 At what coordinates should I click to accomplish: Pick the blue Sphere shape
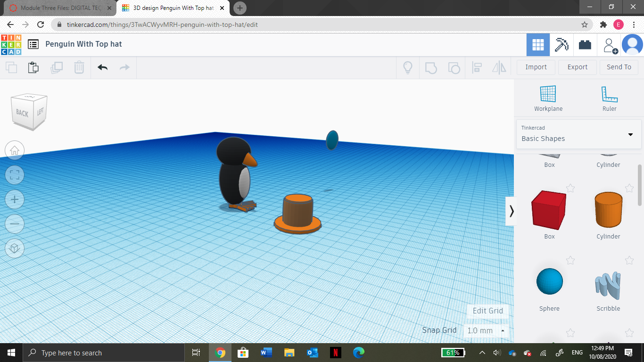click(x=550, y=281)
